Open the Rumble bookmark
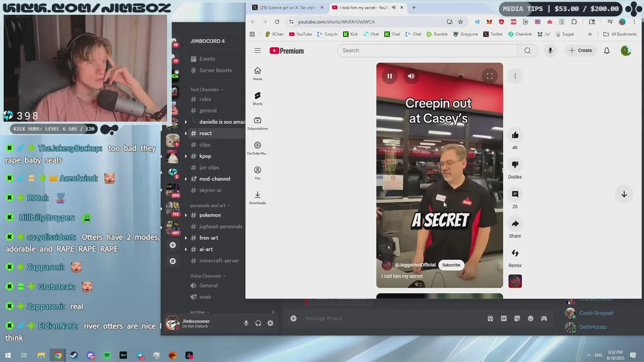This screenshot has height=362, width=644. click(437, 34)
